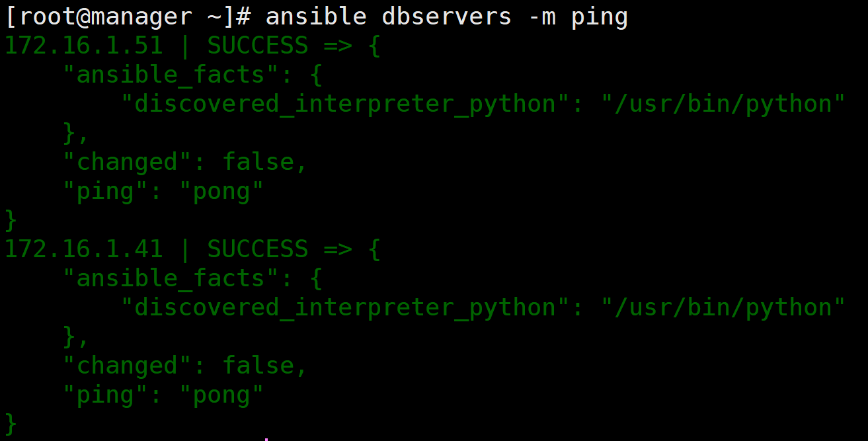The image size is (868, 441).
Task: Click the "-m" flag in the ansible command
Action: 542,16
